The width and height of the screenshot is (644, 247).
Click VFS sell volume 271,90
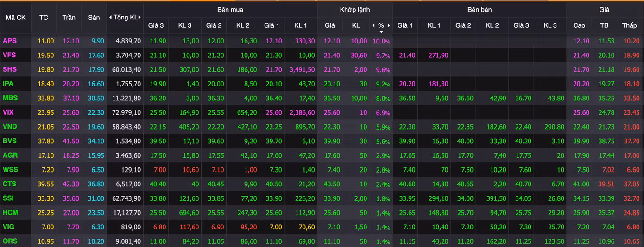(x=438, y=56)
